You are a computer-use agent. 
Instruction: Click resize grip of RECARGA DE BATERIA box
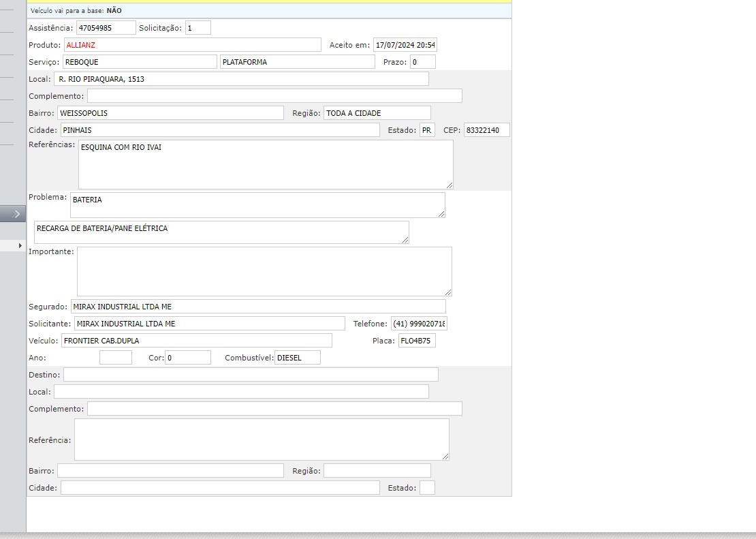click(x=405, y=239)
